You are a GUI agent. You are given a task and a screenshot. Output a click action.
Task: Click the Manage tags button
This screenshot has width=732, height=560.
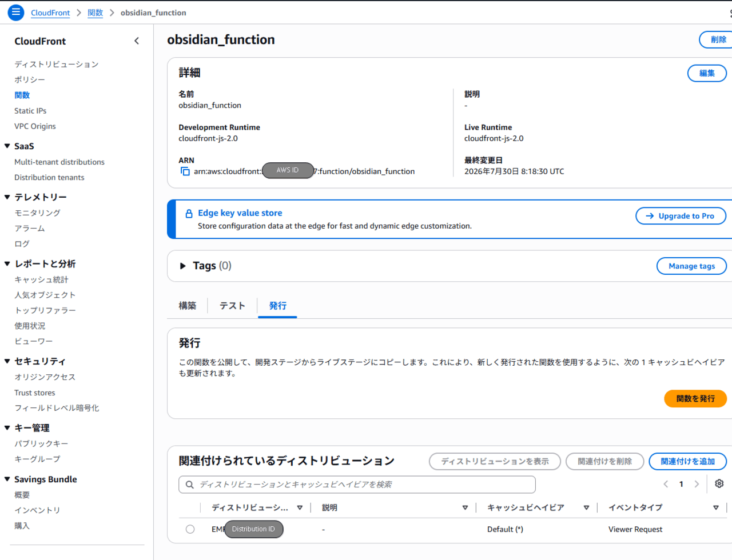(691, 266)
